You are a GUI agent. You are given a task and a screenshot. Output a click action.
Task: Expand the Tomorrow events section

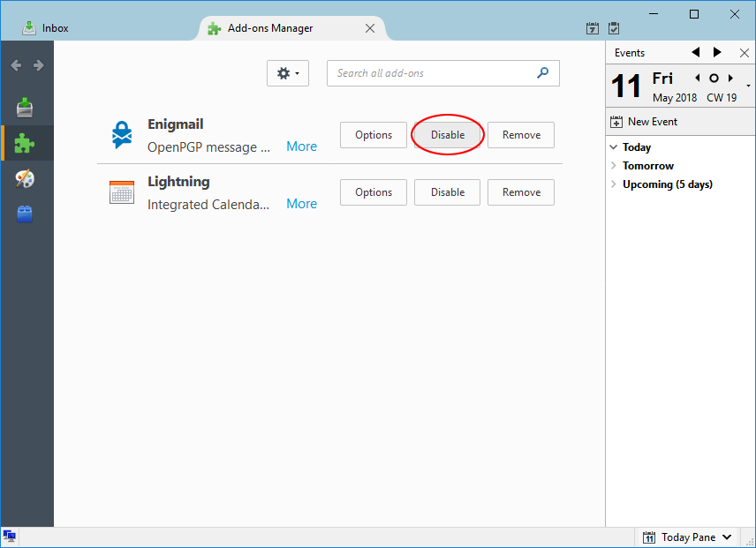pos(613,166)
